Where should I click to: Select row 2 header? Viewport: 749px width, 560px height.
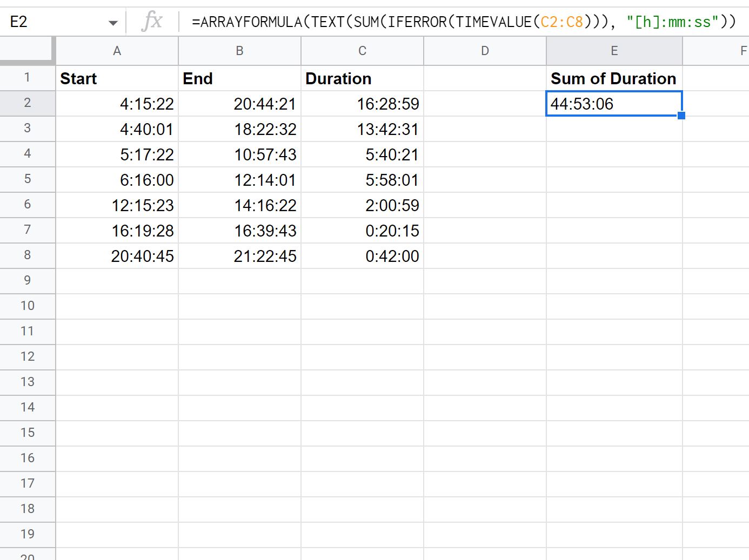[27, 103]
